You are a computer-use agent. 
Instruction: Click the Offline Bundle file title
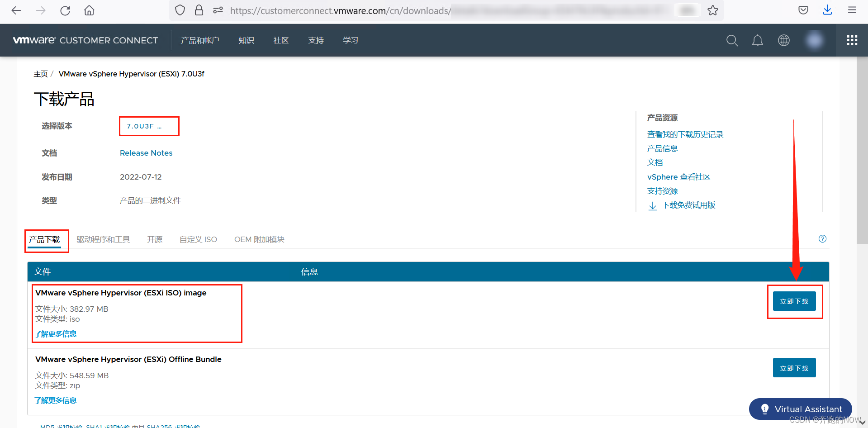pos(128,359)
